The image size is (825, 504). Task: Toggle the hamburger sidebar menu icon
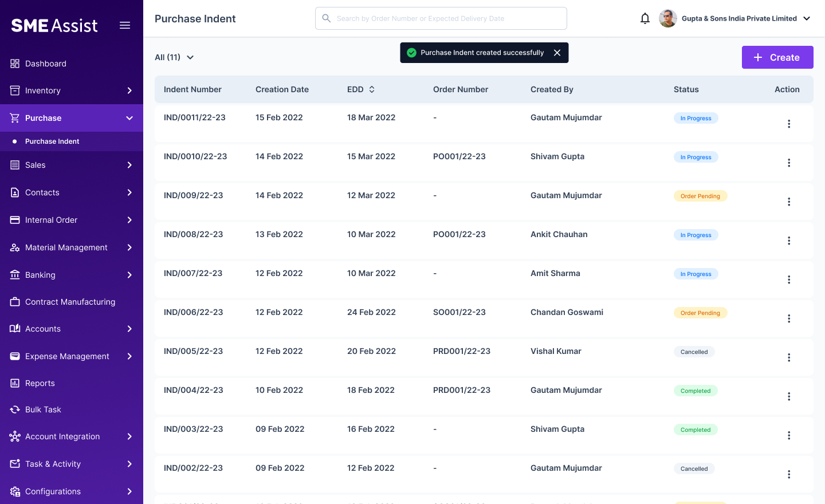(x=125, y=25)
